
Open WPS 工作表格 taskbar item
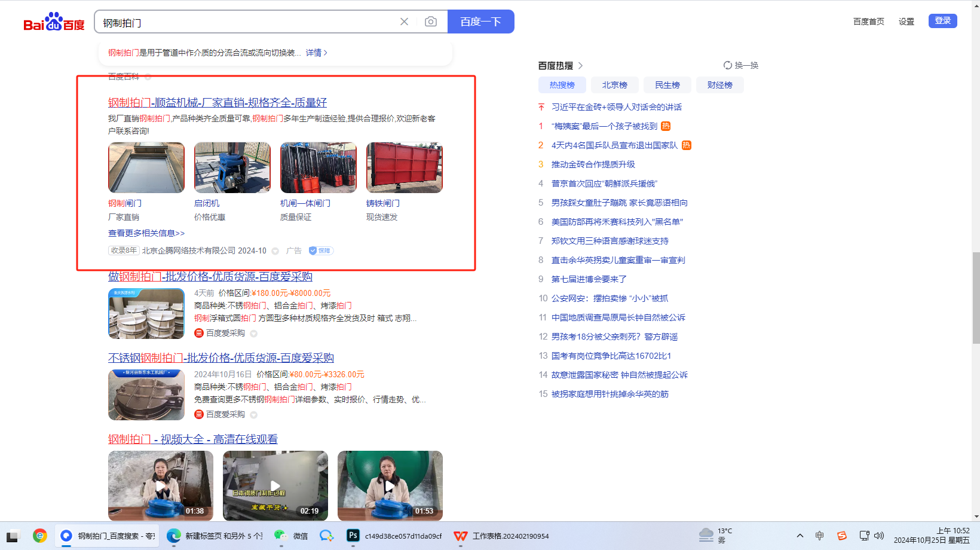coord(501,536)
